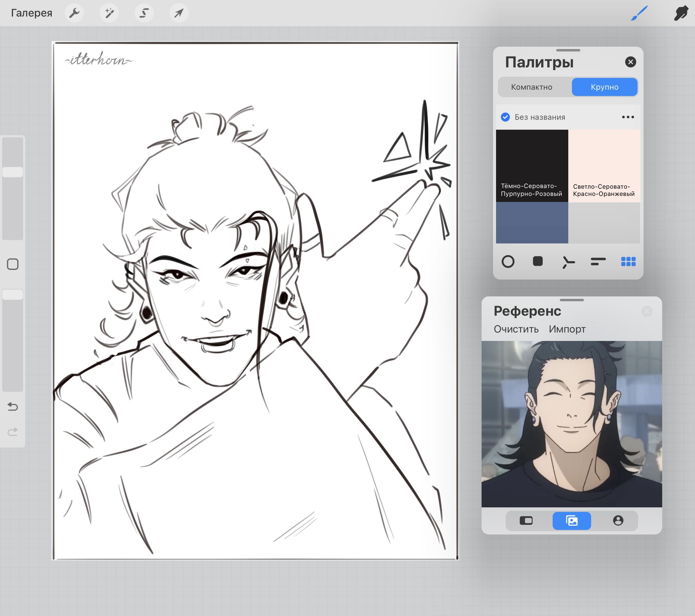The height and width of the screenshot is (616, 695).
Task: Pick the blue swatch in the palette
Action: coord(532,223)
